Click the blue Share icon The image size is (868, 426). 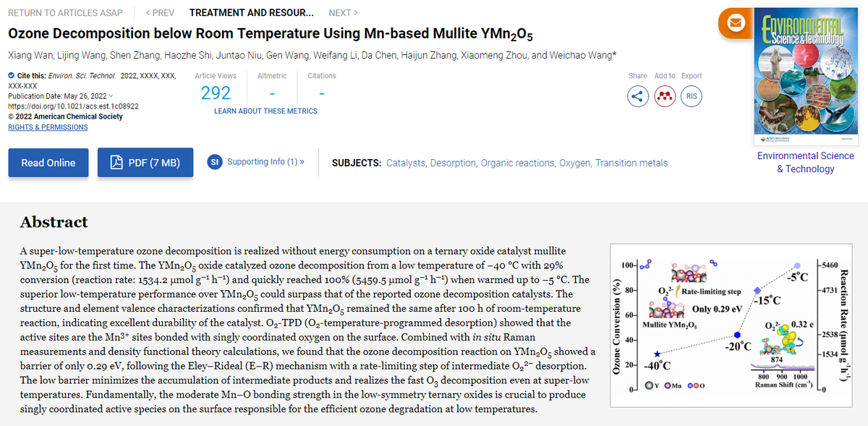638,96
